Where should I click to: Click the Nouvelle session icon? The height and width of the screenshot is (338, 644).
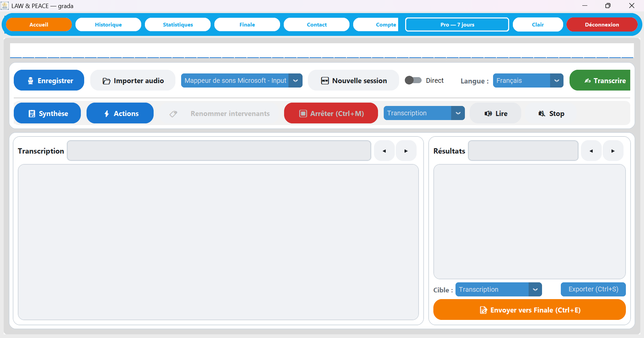[x=325, y=81]
